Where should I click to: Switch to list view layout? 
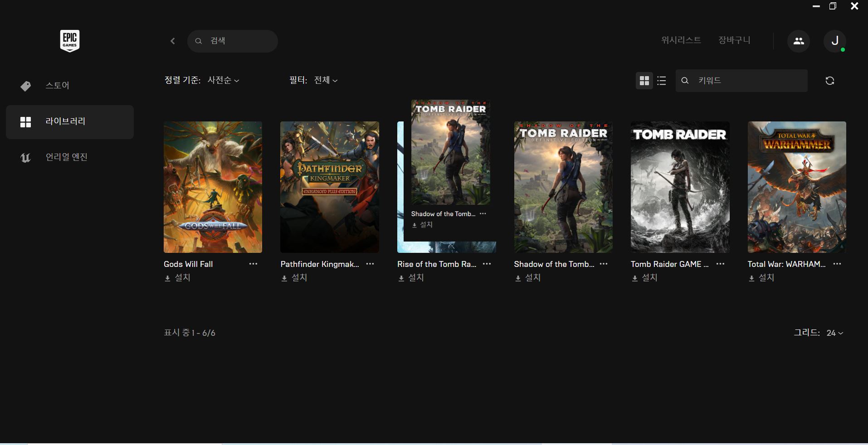[x=662, y=81]
